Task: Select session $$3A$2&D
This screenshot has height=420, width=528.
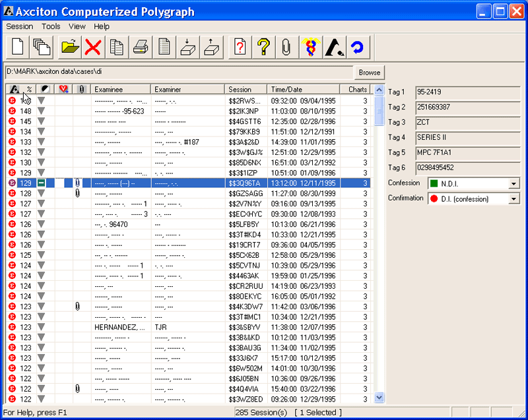Action: 189,142
